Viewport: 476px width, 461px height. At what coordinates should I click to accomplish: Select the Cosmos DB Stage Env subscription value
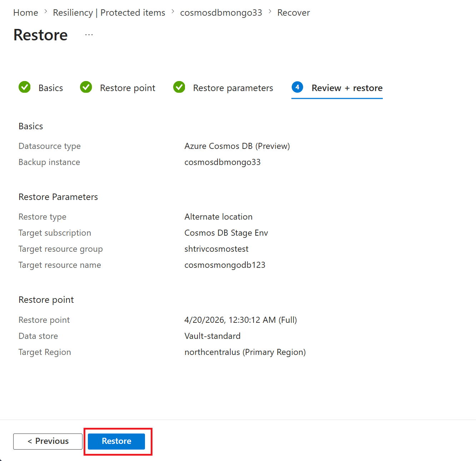(x=226, y=233)
